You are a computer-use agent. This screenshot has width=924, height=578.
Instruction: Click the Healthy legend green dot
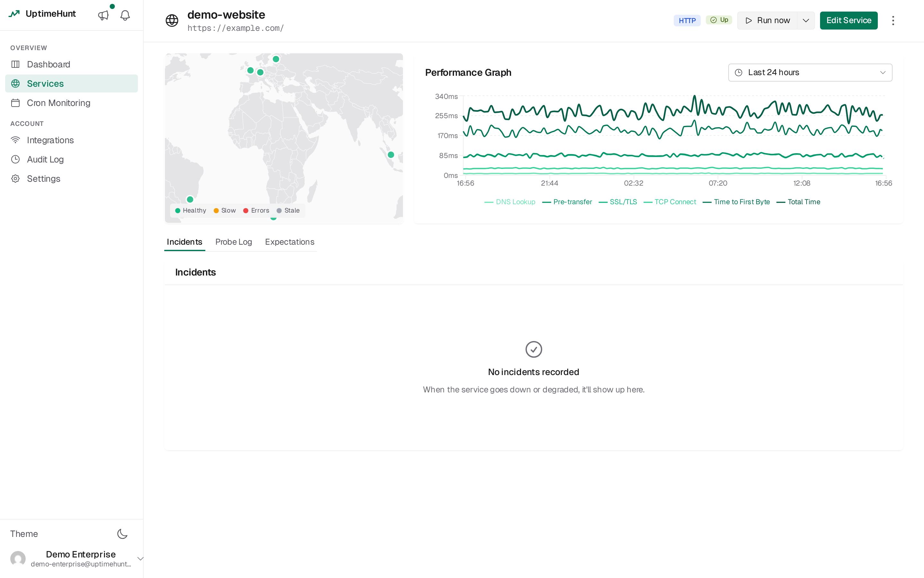[x=177, y=211]
